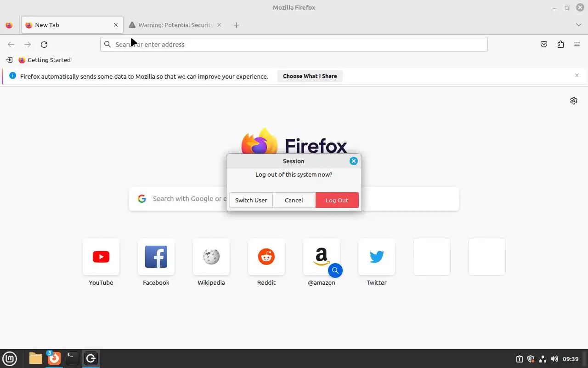Click the Session dialog taskbar icon
The image size is (588, 368).
(90, 359)
